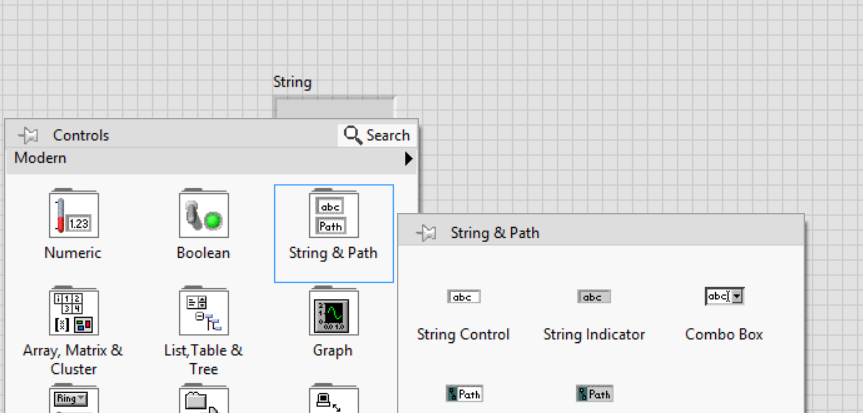The height and width of the screenshot is (413, 863).
Task: Pick the String Control item
Action: (463, 297)
